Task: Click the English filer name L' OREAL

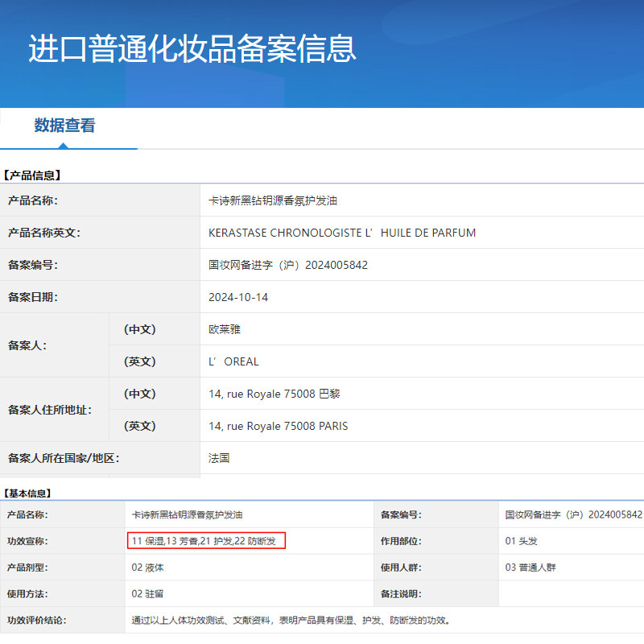Action: (x=233, y=361)
